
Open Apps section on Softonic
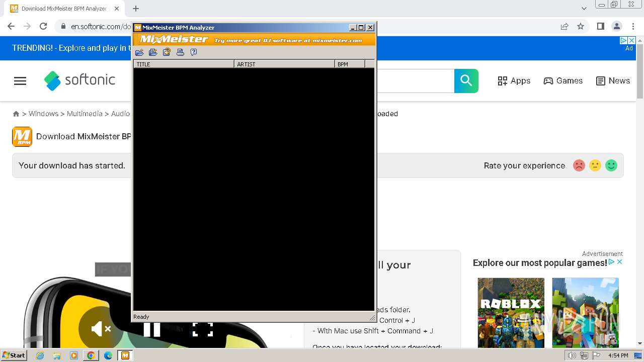coord(514,81)
